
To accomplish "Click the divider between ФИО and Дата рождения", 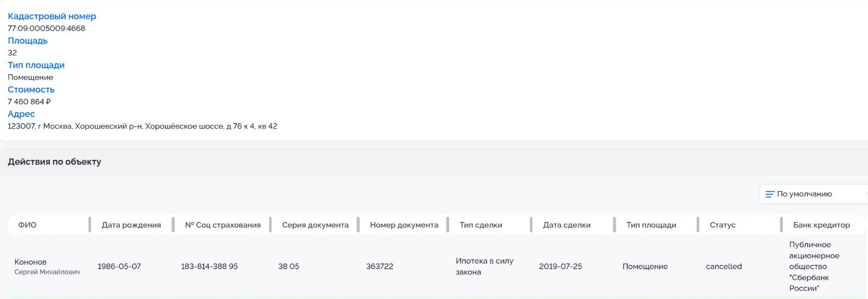I will 90,225.
